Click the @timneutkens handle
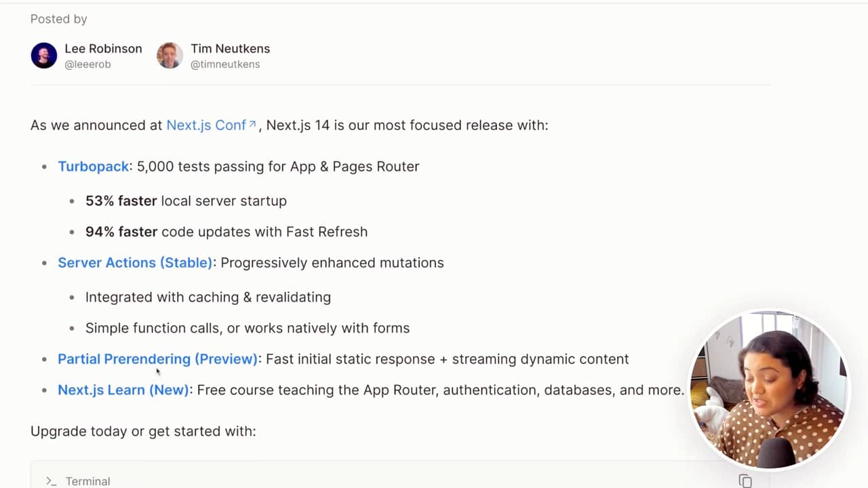 [225, 64]
